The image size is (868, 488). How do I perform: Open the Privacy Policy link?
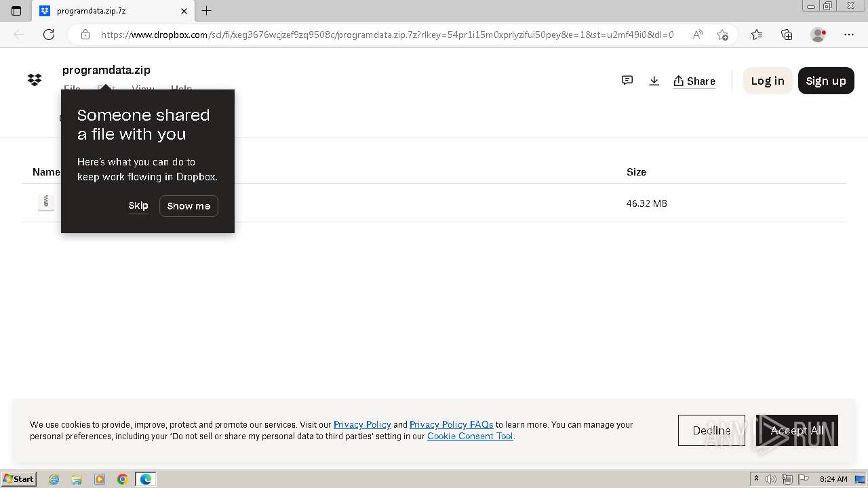362,425
